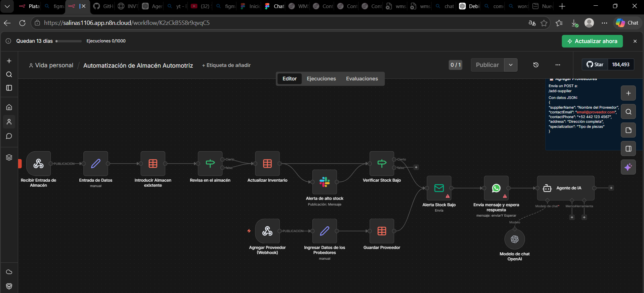Open the workflow three-dots options menu
This screenshot has width=644, height=293.
click(558, 65)
